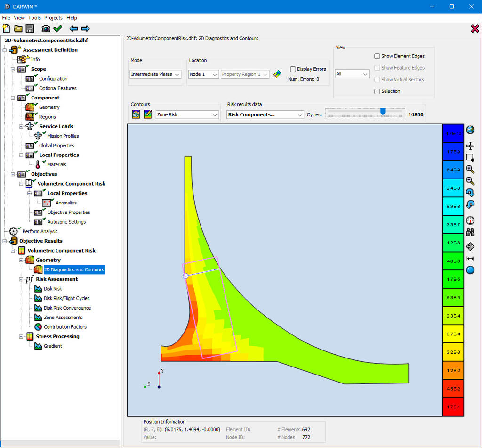Click the blue back arrow icon
482x448 pixels.
pos(73,29)
